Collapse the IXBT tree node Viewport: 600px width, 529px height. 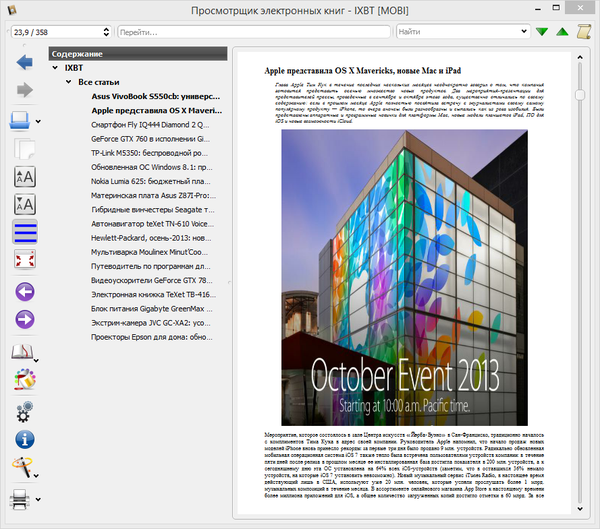[x=55, y=68]
